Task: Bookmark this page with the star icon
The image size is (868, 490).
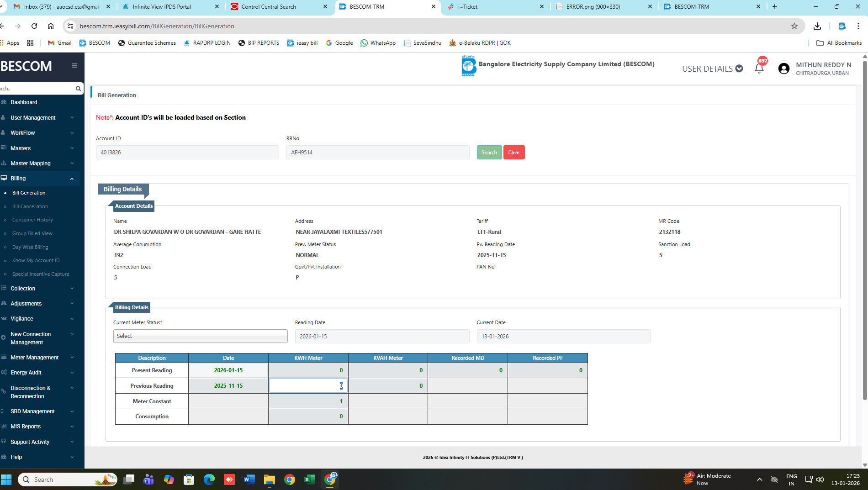Action: (x=794, y=26)
